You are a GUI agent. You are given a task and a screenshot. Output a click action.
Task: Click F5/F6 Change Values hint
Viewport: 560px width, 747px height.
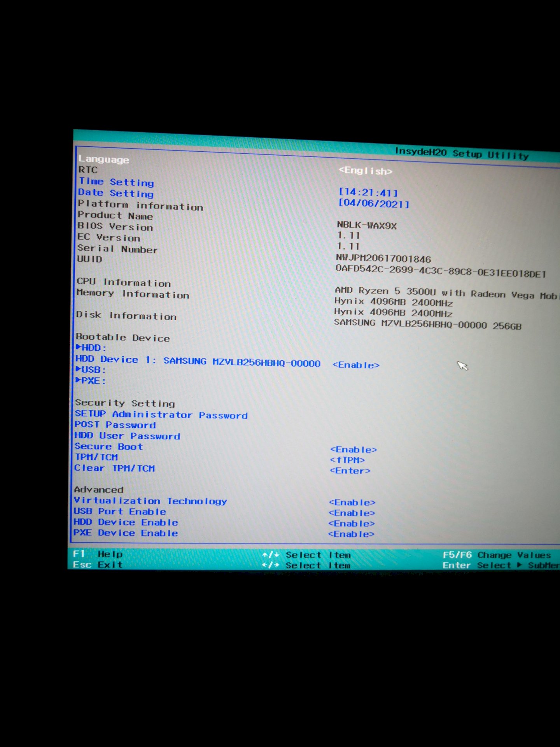click(x=497, y=555)
